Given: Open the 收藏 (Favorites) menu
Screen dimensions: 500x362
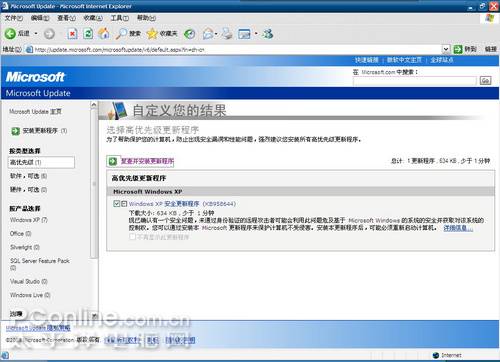Looking at the screenshot, I should tap(93, 18).
